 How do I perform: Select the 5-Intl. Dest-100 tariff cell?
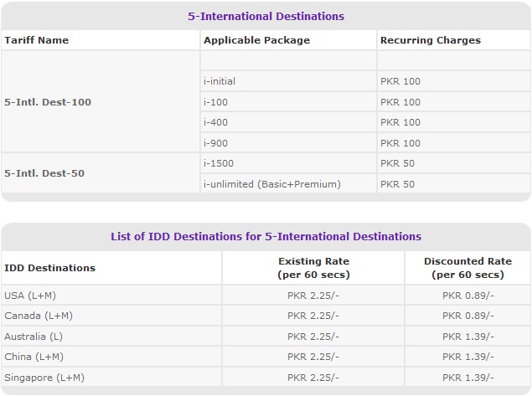click(x=101, y=101)
